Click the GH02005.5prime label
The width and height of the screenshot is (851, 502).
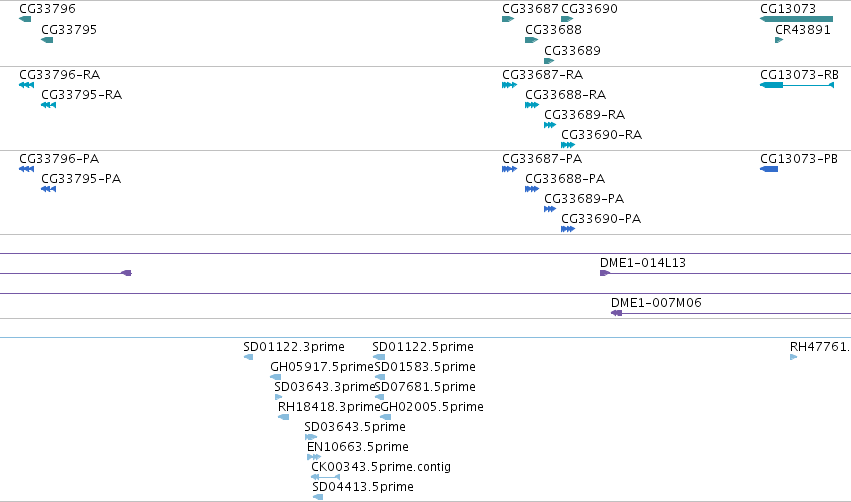click(432, 407)
